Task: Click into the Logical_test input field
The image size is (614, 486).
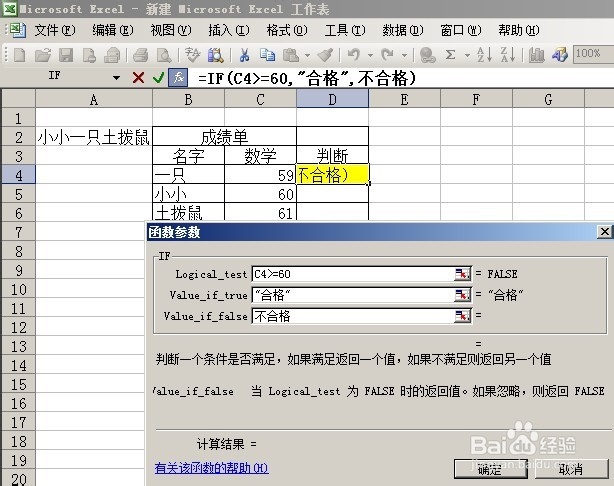Action: tap(352, 274)
